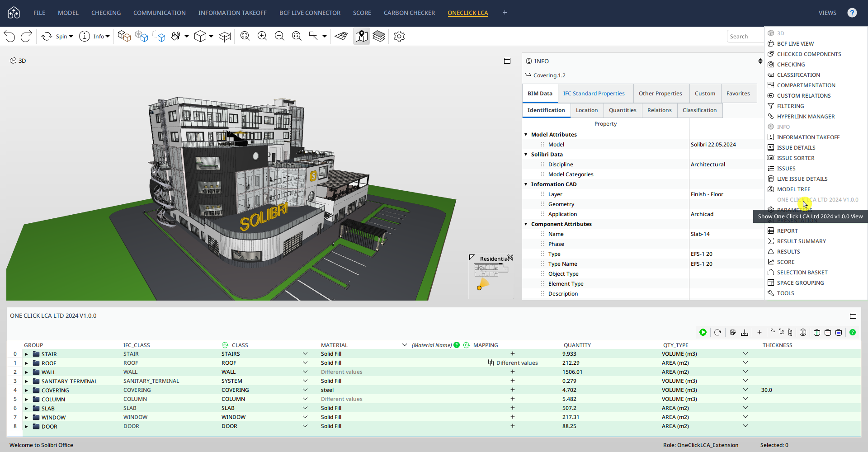Screen dimensions: 868x452
Task: Open the class dropdown for the STAIRS row
Action: (305, 354)
